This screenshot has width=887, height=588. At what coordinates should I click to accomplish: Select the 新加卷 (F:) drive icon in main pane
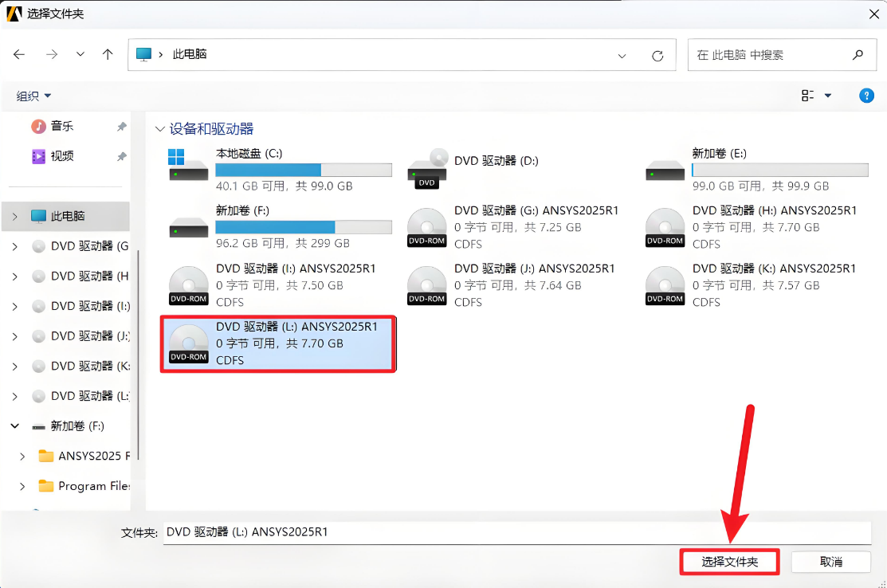(x=188, y=227)
